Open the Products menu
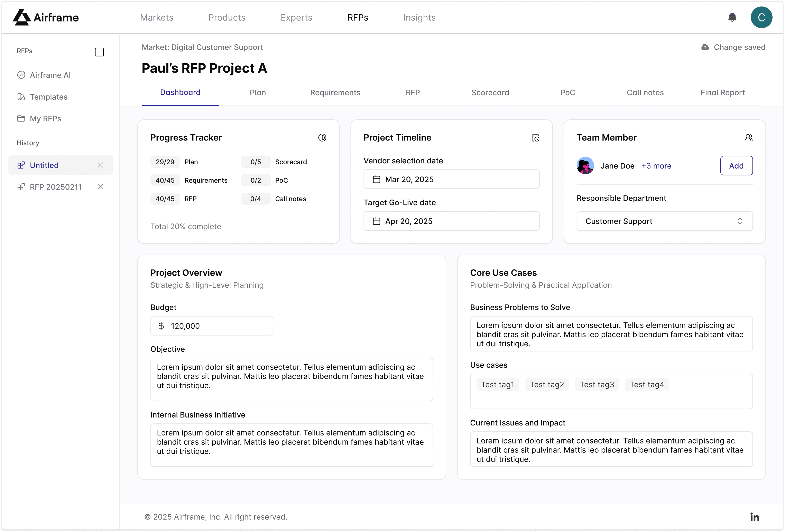 click(x=227, y=18)
